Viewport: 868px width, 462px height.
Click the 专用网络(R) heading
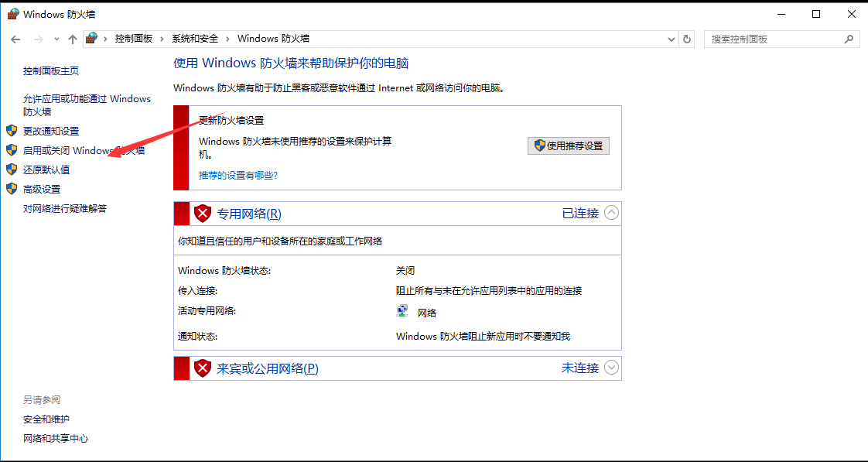(249, 214)
